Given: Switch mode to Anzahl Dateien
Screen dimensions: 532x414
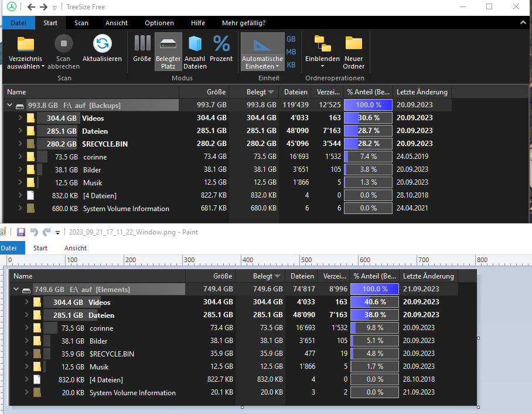Looking at the screenshot, I should 195,53.
